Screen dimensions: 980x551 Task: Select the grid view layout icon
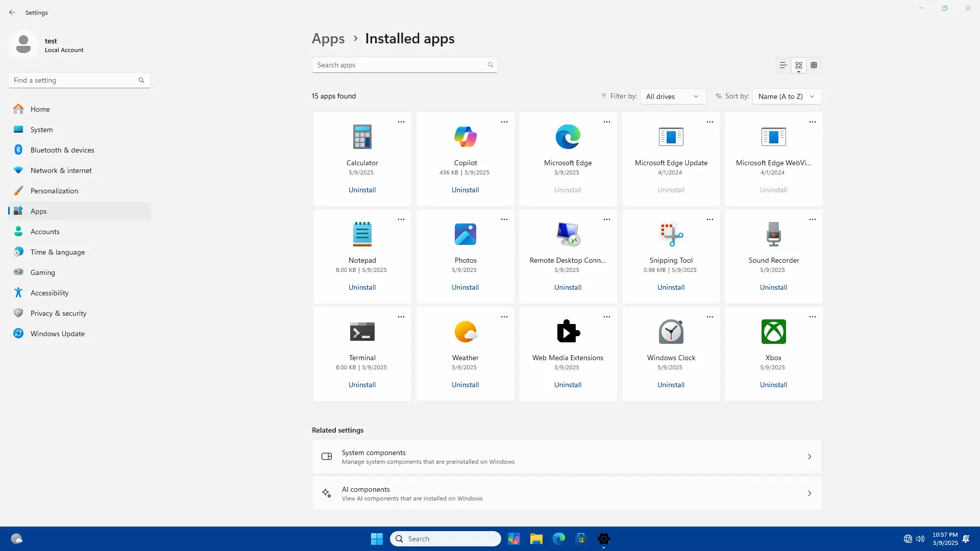point(799,65)
